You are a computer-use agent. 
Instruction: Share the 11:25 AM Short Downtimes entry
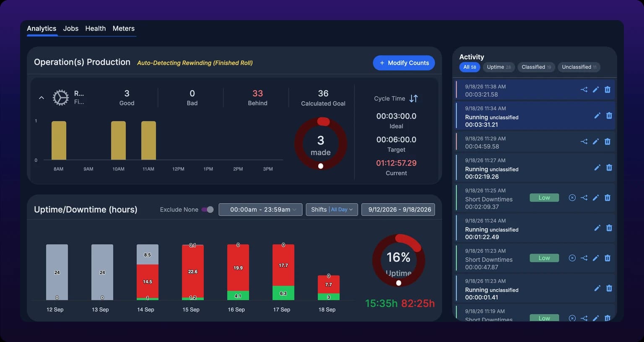584,197
